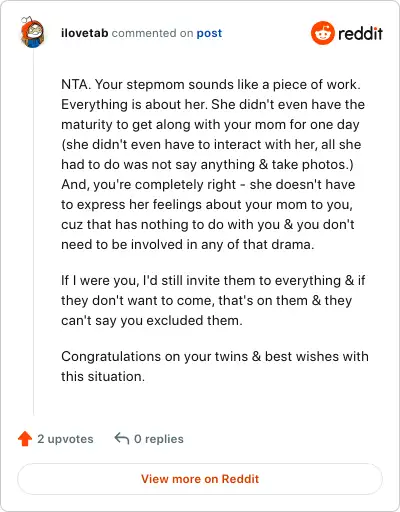
Task: Click the vertical thread line below the avatar
Action: (33, 232)
